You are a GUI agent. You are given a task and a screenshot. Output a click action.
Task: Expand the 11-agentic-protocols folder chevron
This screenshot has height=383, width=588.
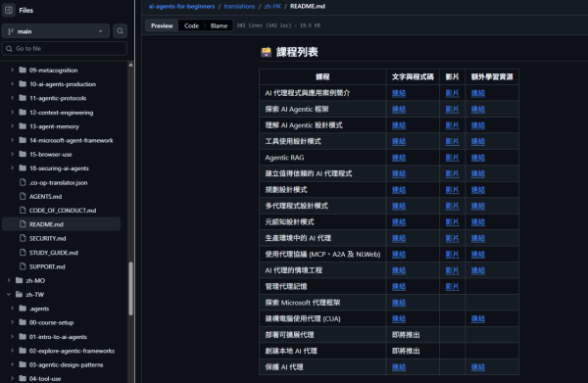tap(12, 98)
